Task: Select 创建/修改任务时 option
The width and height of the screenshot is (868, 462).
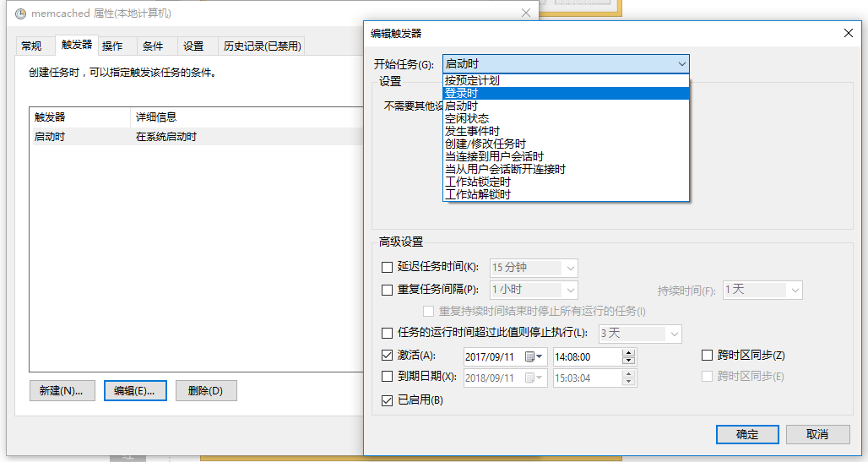Action: [x=567, y=144]
